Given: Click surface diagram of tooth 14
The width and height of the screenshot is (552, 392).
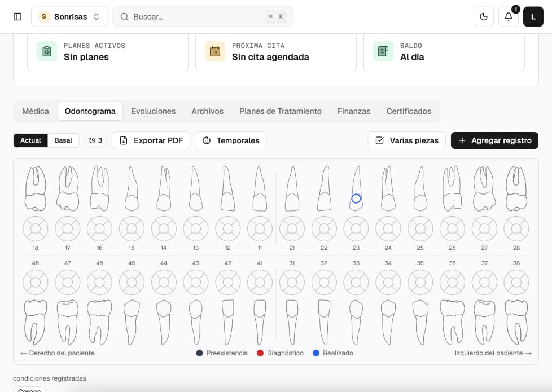Looking at the screenshot, I should point(164,229).
